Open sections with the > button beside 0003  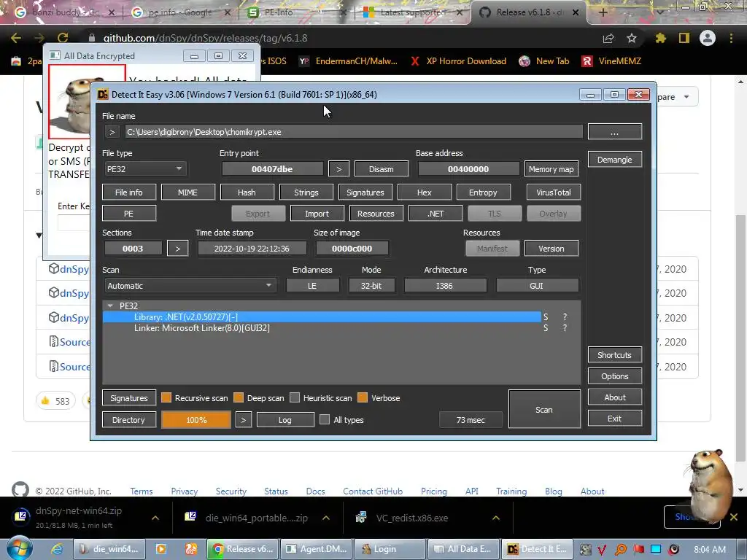[178, 249]
